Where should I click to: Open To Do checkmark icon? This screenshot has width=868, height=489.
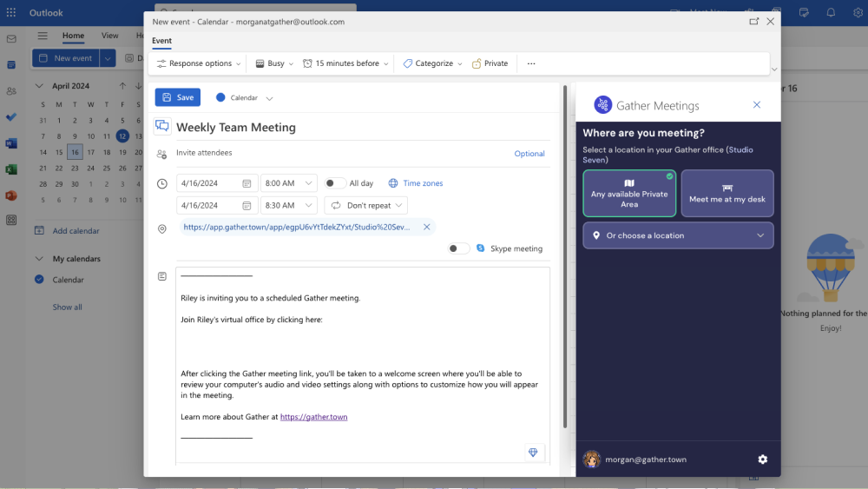11,117
